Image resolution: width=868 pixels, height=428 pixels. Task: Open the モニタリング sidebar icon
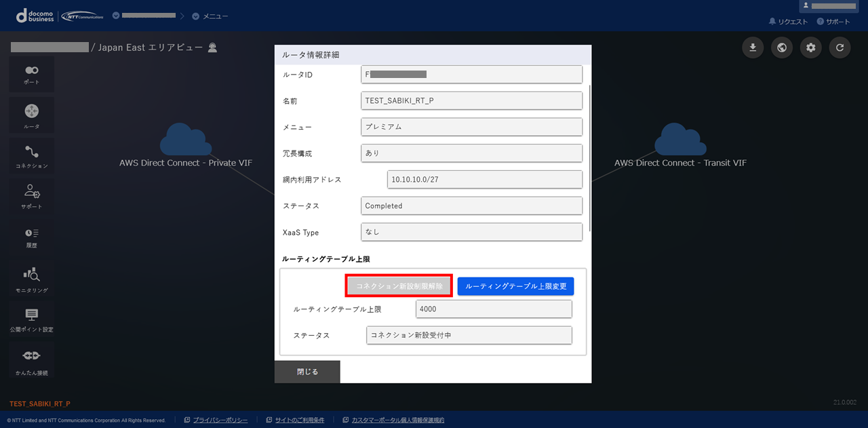pos(31,278)
